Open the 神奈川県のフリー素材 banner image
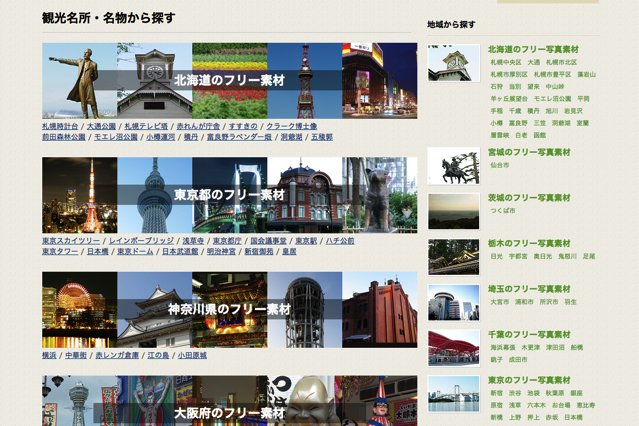 229,309
